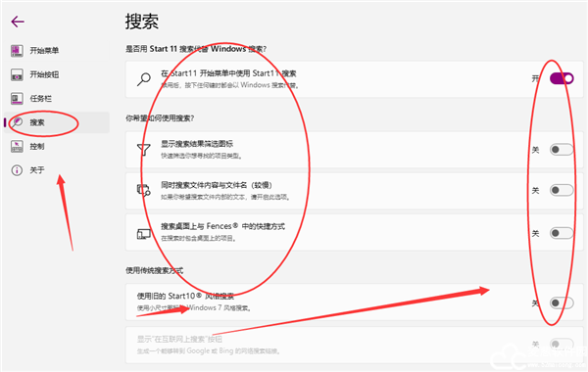Select 搜索 in the sidebar
The image size is (588, 372).
click(x=57, y=122)
